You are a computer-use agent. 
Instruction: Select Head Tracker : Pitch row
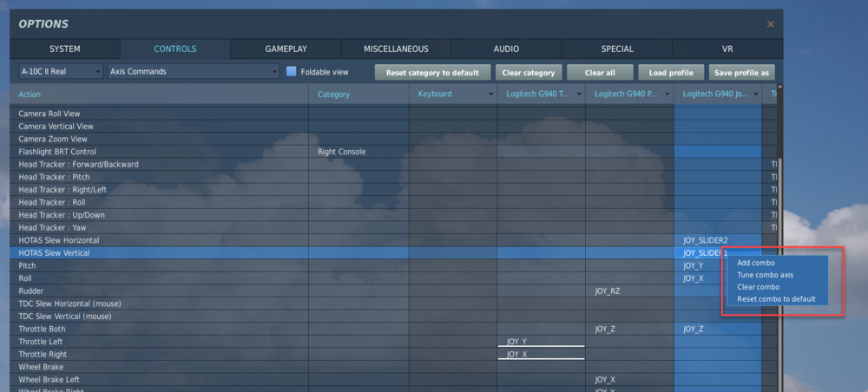tap(393, 177)
